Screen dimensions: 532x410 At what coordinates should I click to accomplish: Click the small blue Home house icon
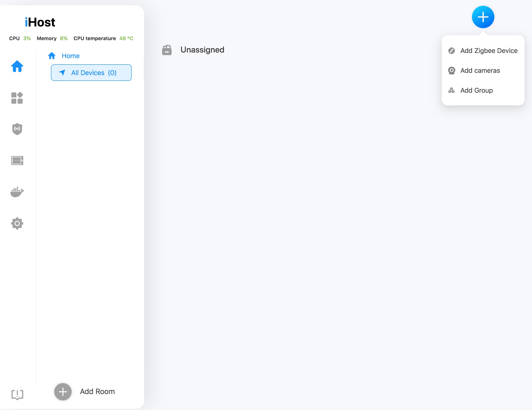click(x=52, y=56)
